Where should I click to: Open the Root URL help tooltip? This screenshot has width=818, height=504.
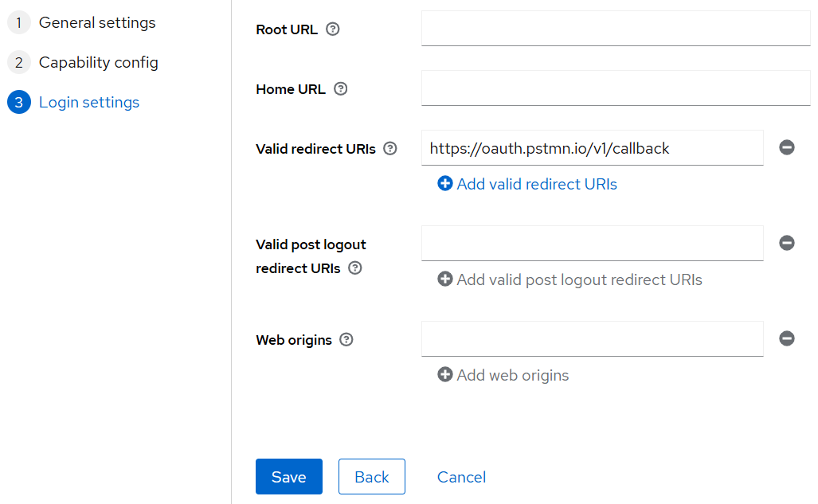332,29
